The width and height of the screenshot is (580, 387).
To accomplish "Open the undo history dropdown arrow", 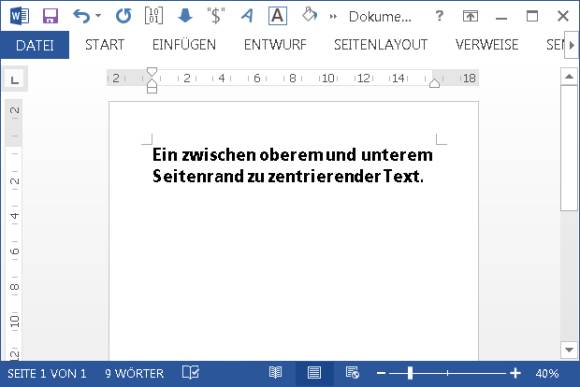I will tap(98, 16).
